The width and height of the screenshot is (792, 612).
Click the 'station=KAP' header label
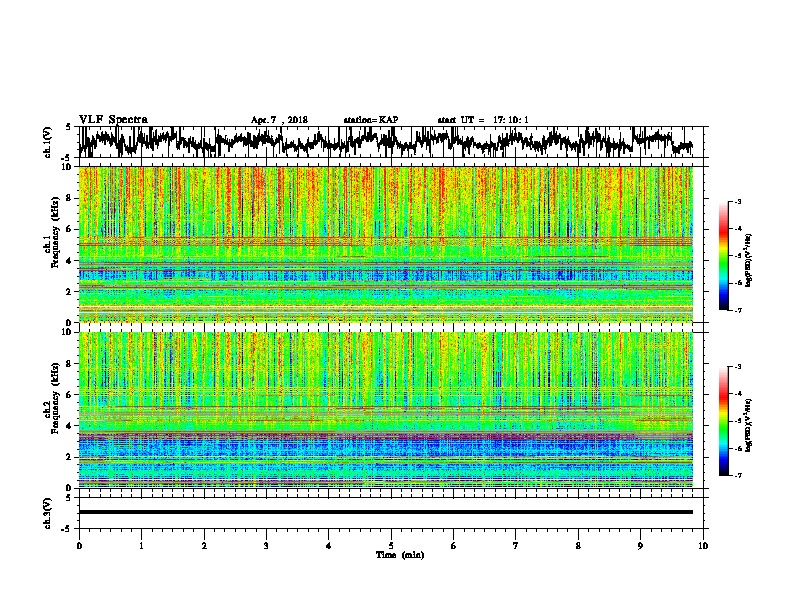tap(371, 120)
